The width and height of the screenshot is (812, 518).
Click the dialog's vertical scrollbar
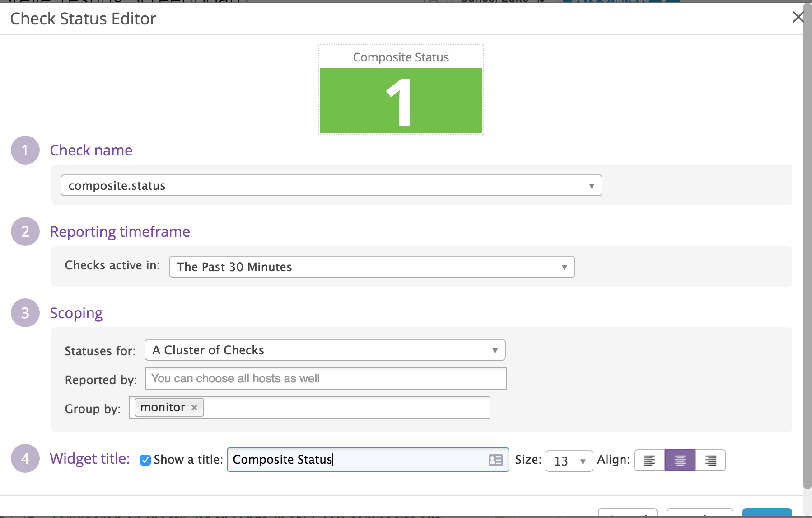pyautogui.click(x=807, y=244)
